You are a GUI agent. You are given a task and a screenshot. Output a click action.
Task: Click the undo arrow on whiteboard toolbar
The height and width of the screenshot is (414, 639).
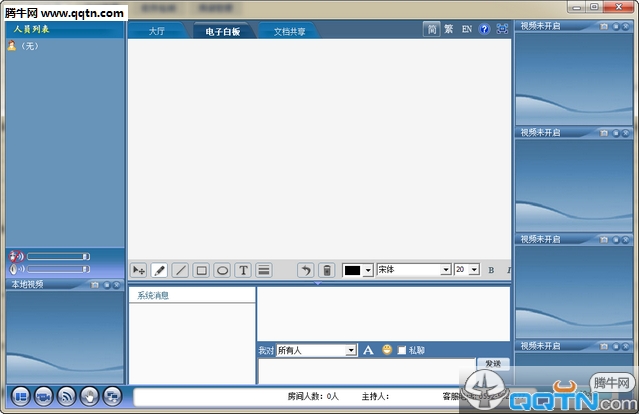(305, 270)
